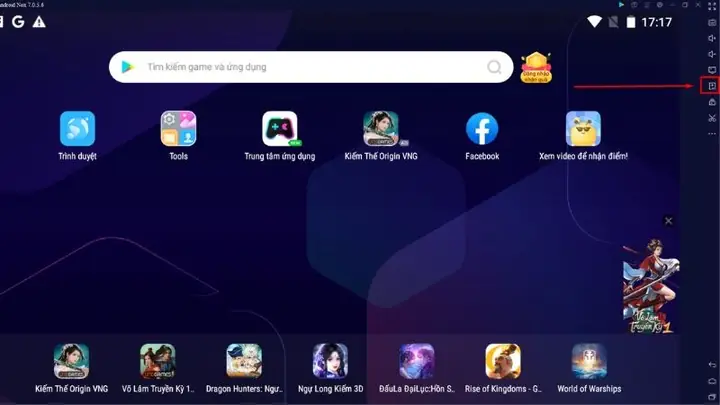This screenshot has width=720, height=405.
Task: Open Xem video để nhận điểm app
Action: coord(583,129)
